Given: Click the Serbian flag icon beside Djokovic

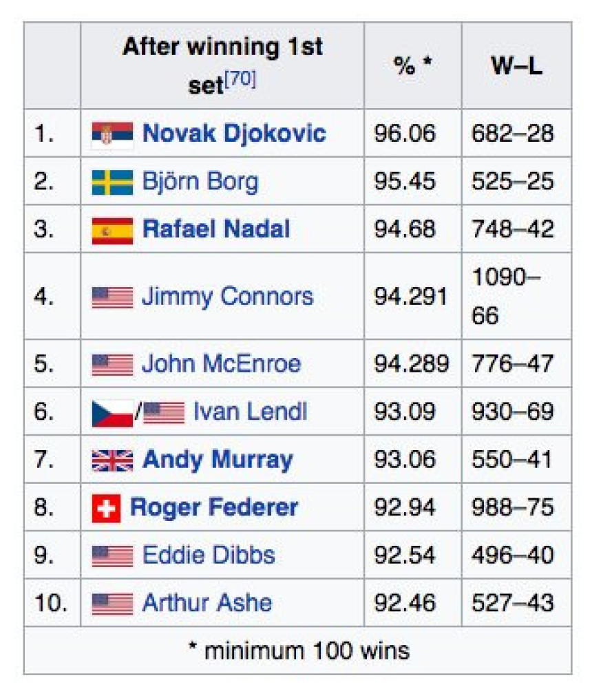Looking at the screenshot, I should (112, 134).
